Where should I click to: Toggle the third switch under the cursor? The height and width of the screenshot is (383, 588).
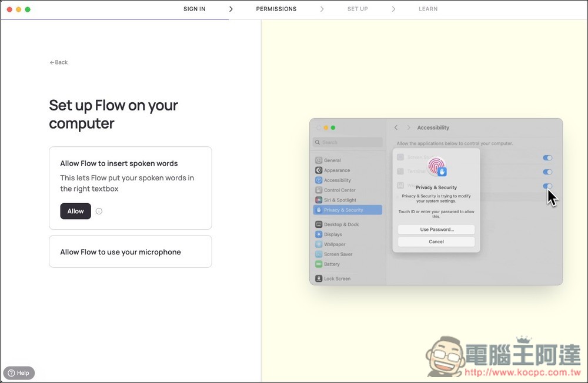pos(547,186)
